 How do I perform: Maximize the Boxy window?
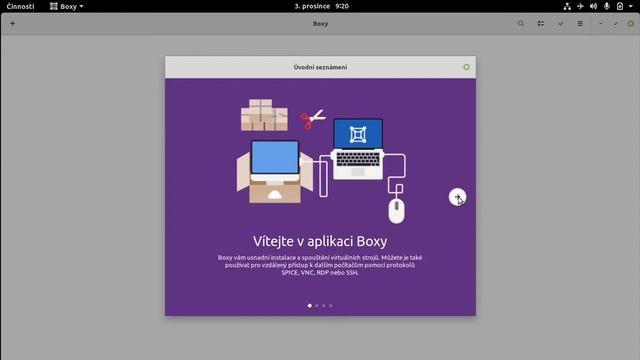tap(616, 24)
